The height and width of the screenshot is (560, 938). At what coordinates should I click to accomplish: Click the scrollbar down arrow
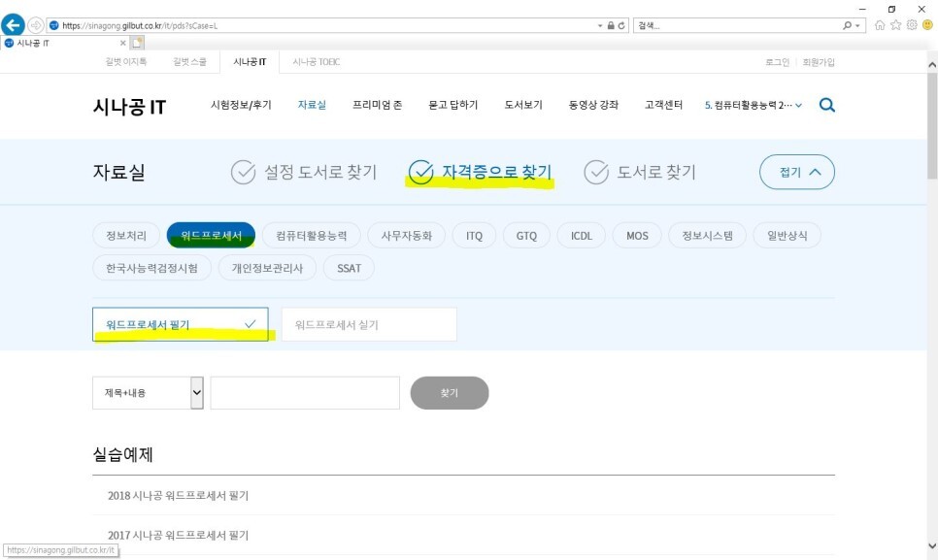[x=932, y=545]
